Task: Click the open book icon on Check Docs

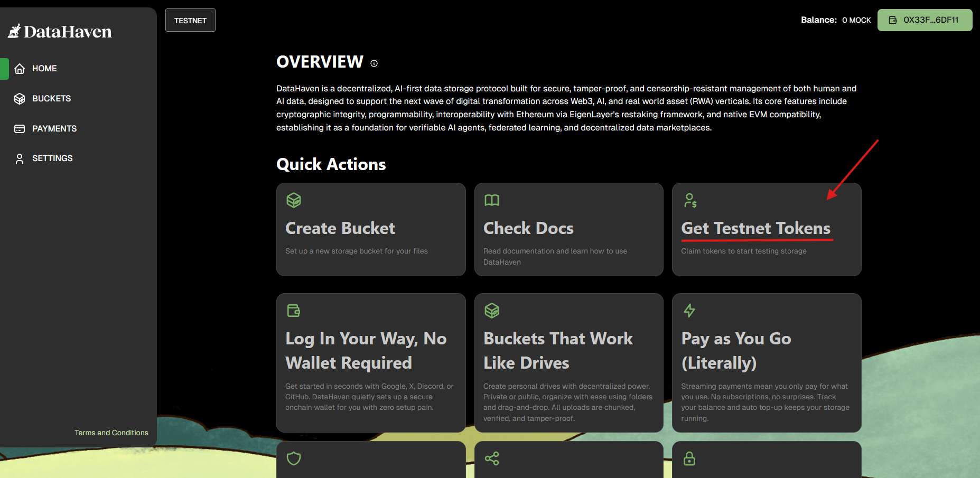Action: 492,200
